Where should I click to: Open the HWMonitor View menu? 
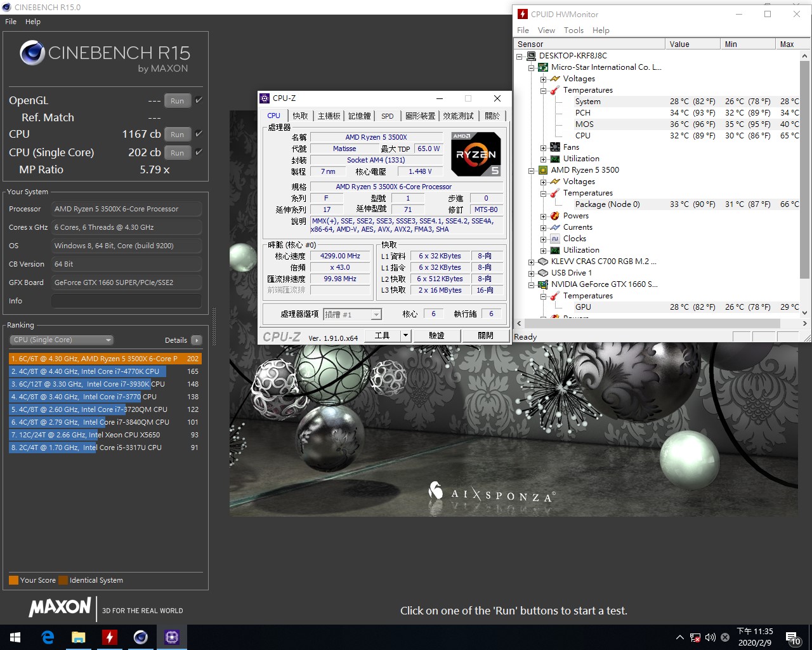546,30
